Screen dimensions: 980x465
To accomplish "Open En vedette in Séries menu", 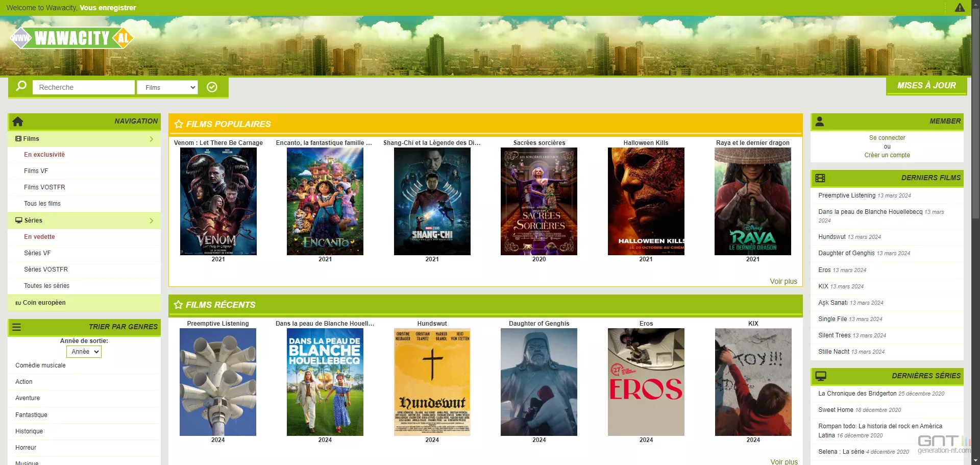I will [39, 237].
